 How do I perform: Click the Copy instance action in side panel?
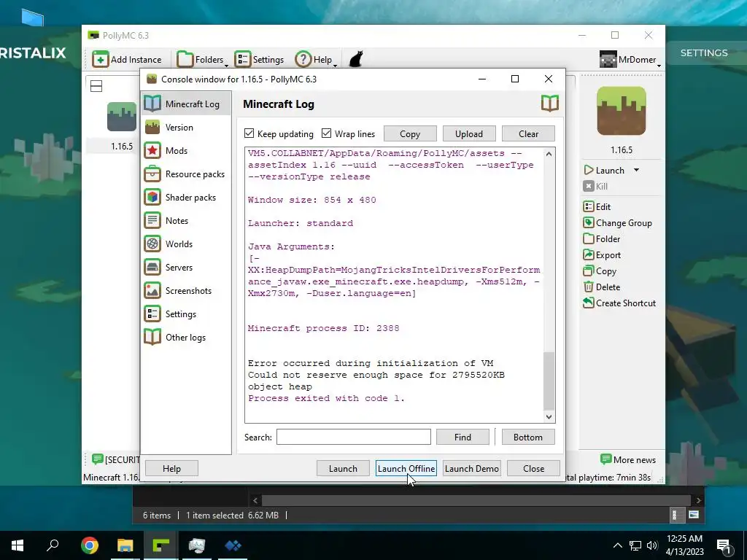(x=600, y=271)
